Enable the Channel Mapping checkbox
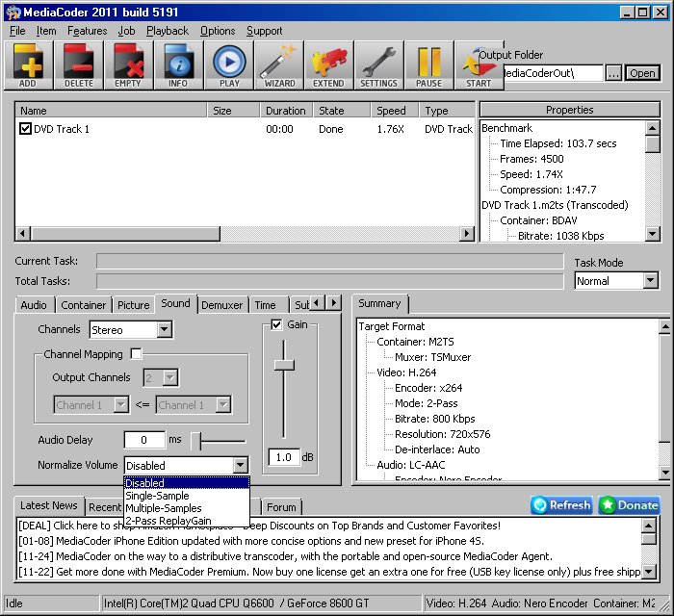This screenshot has height=616, width=674. tap(136, 354)
